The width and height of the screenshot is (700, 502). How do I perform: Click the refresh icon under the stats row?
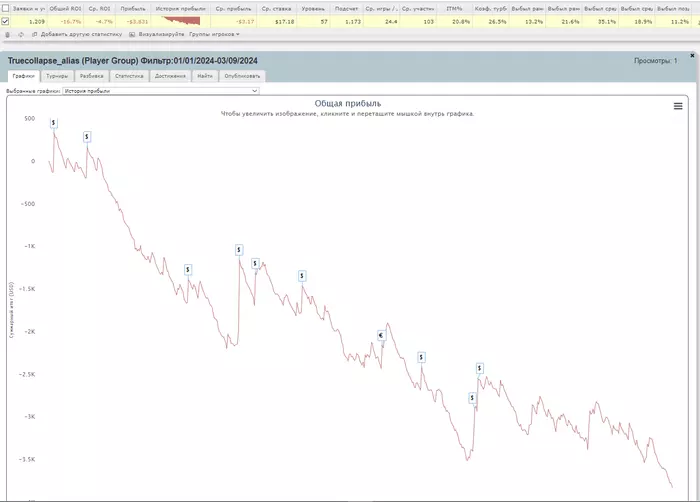tap(21, 34)
